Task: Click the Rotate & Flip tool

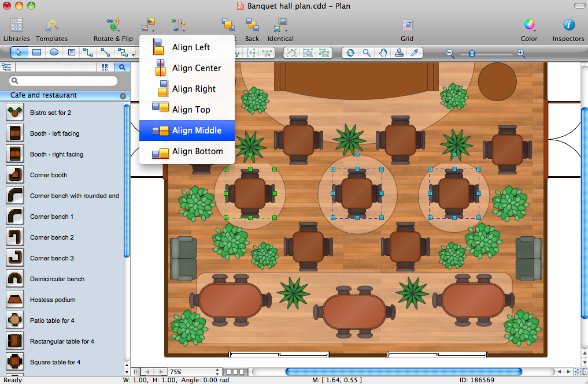Action: (x=113, y=29)
